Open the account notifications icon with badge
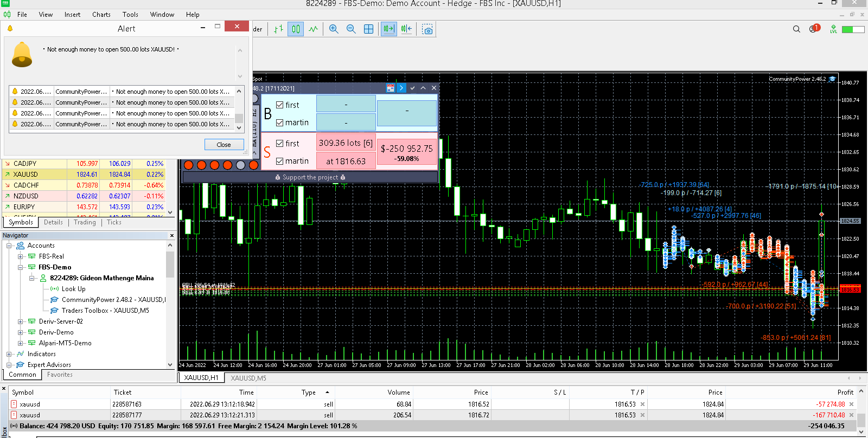The height and width of the screenshot is (438, 868). (814, 29)
